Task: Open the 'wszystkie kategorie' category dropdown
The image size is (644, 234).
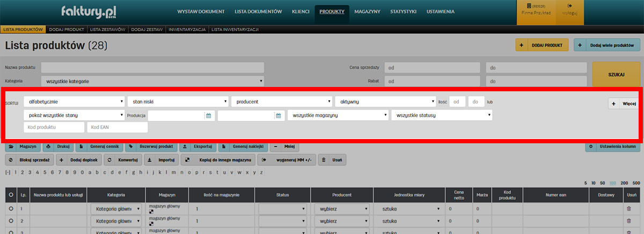Action: (152, 81)
